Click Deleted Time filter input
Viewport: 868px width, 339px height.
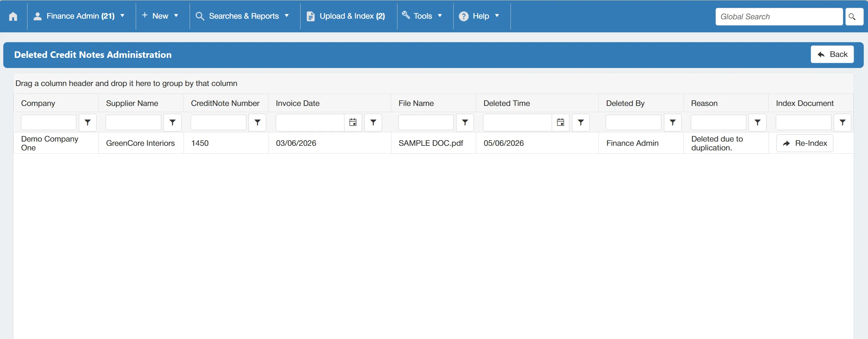518,123
